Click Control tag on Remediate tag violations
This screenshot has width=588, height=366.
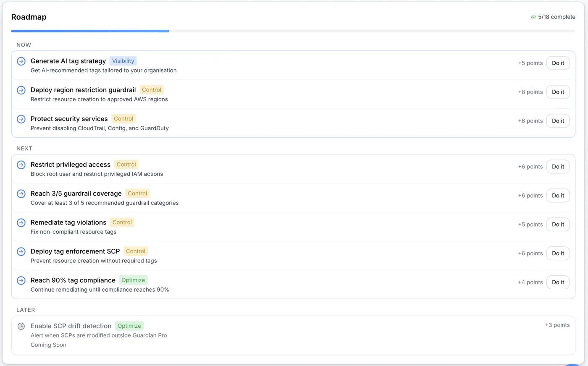122,222
